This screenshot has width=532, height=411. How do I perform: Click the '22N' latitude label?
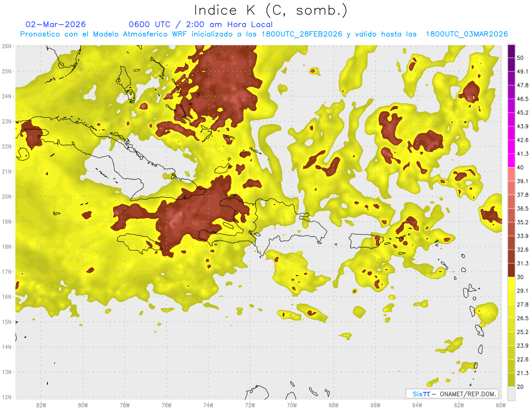[x=7, y=146]
